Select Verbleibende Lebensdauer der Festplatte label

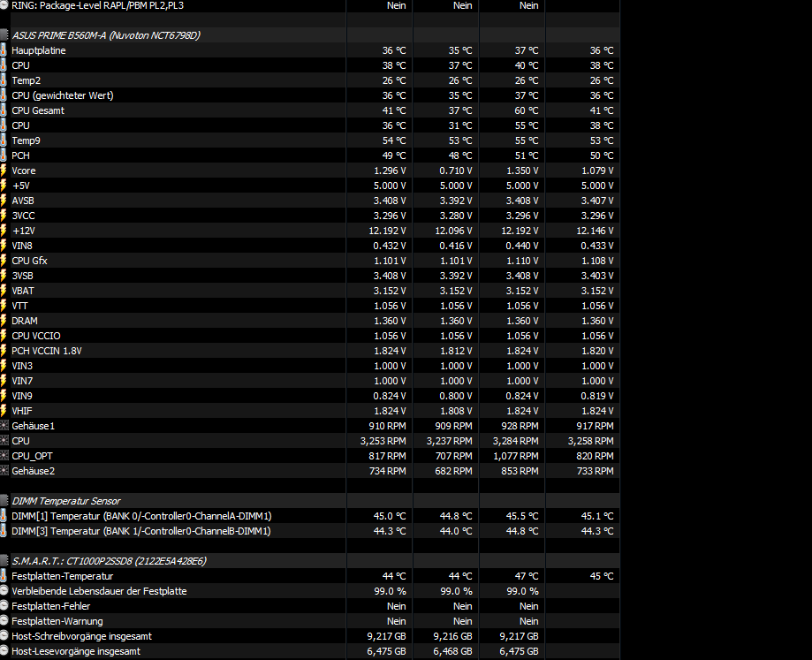99,590
